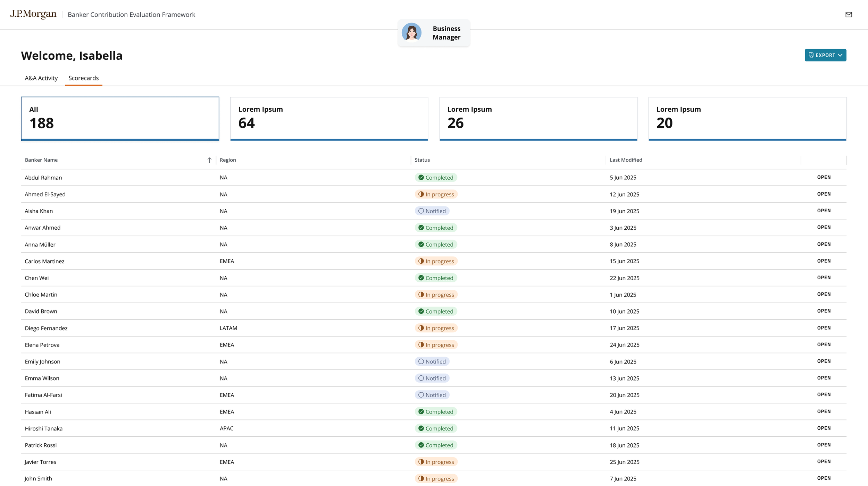Click Carlos Martinez's In progress badge
This screenshot has height=486, width=868.
click(x=436, y=261)
